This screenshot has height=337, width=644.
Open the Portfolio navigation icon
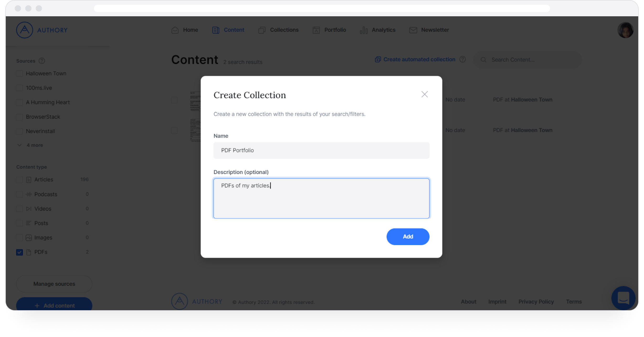click(x=316, y=30)
